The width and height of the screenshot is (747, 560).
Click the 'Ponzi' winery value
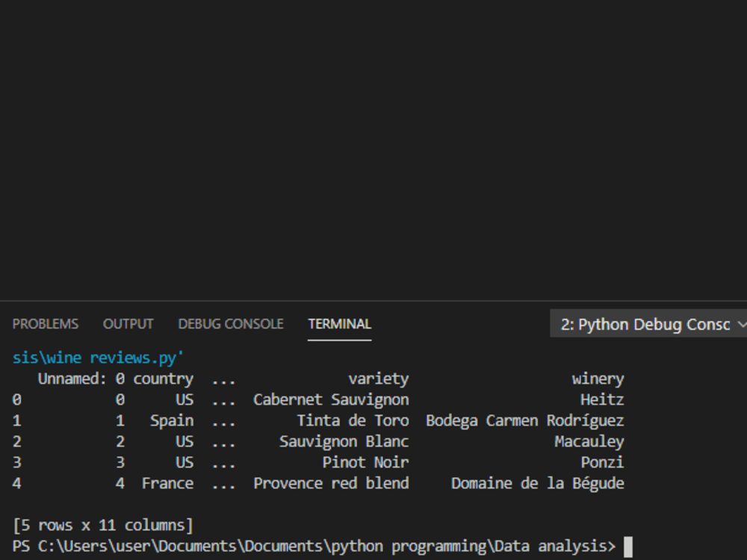[x=602, y=463]
